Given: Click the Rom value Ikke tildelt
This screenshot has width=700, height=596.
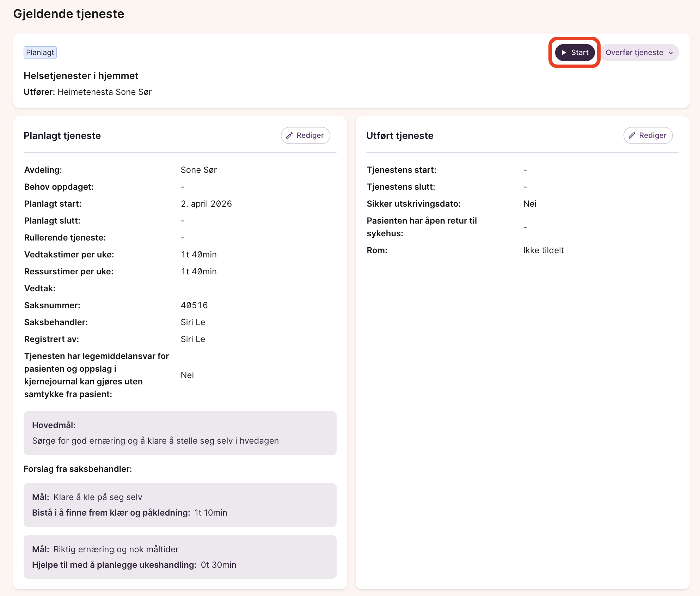Looking at the screenshot, I should 544,250.
